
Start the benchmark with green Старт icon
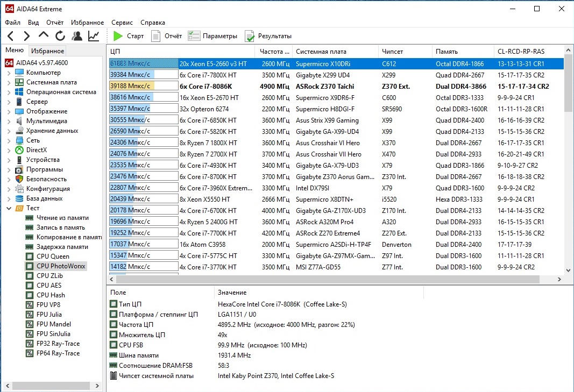point(129,36)
